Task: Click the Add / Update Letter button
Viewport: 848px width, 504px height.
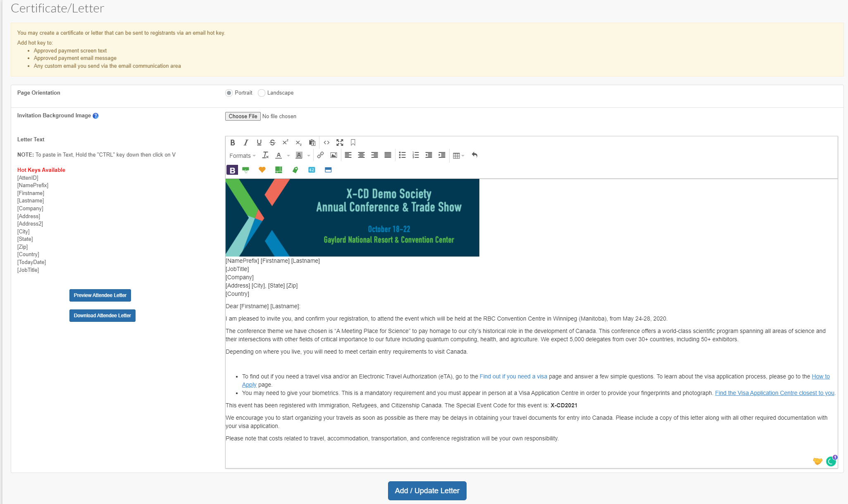Action: click(x=427, y=491)
